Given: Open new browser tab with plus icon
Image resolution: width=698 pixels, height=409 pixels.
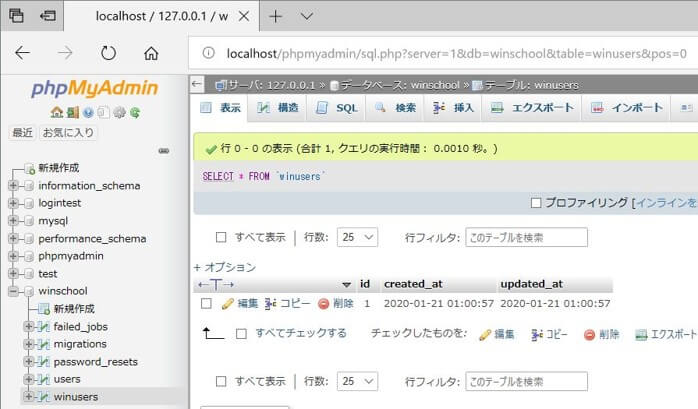Looking at the screenshot, I should point(276,16).
